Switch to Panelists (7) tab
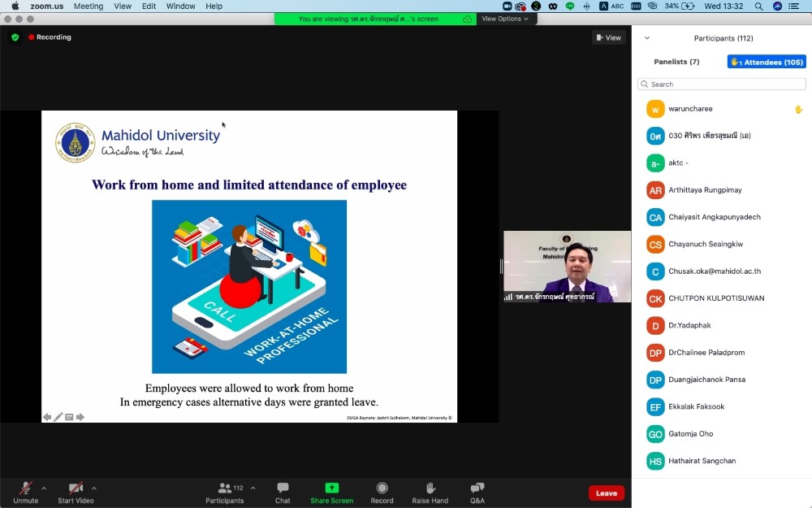Screen dimensions: 812x508 [x=676, y=62]
